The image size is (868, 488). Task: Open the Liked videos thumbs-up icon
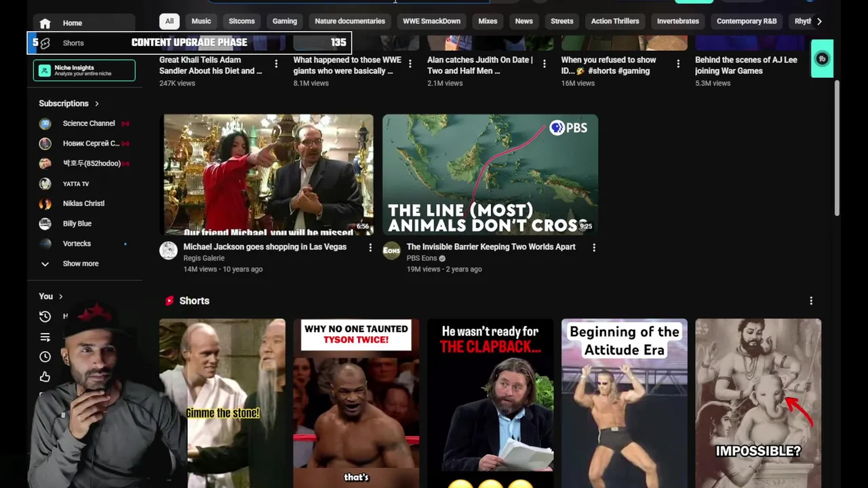45,377
